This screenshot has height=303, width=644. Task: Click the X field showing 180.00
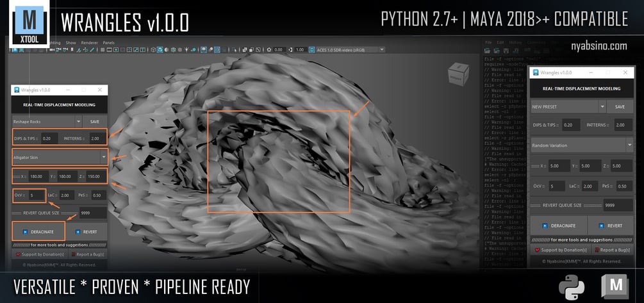[x=40, y=176]
